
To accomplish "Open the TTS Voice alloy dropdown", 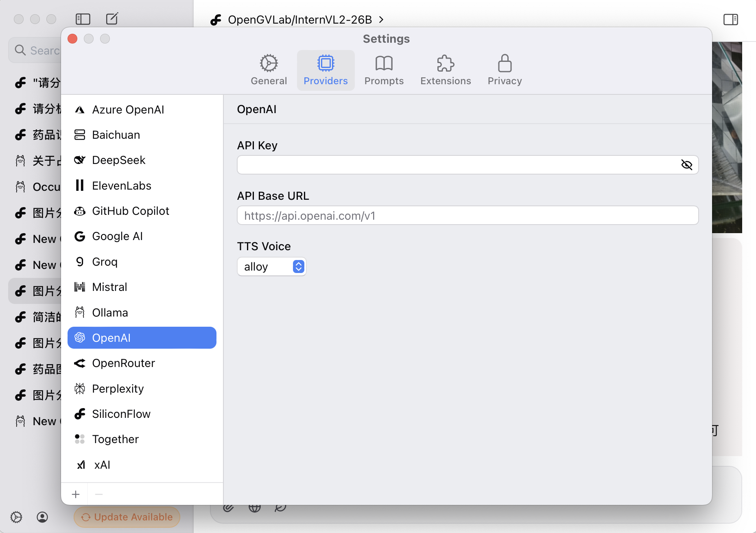I will (x=271, y=266).
